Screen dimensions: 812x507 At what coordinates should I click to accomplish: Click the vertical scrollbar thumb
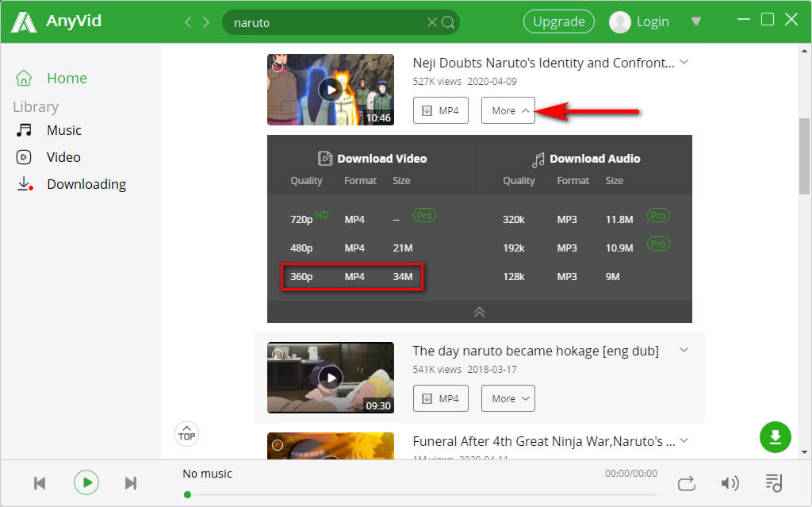(804, 156)
